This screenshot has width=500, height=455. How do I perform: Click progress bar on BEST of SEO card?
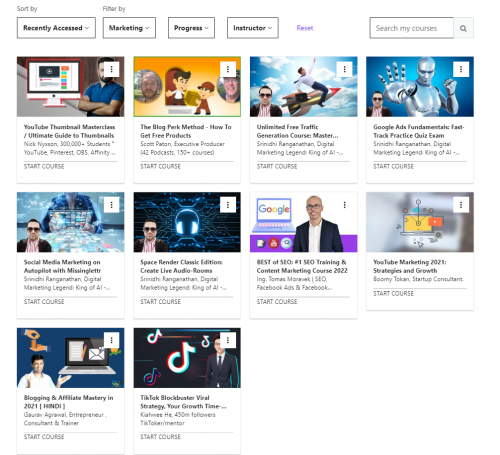(303, 297)
